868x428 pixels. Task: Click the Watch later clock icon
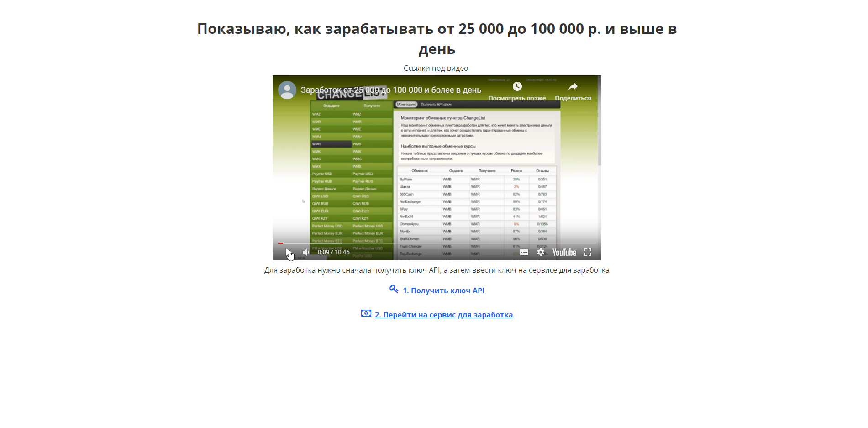(517, 87)
